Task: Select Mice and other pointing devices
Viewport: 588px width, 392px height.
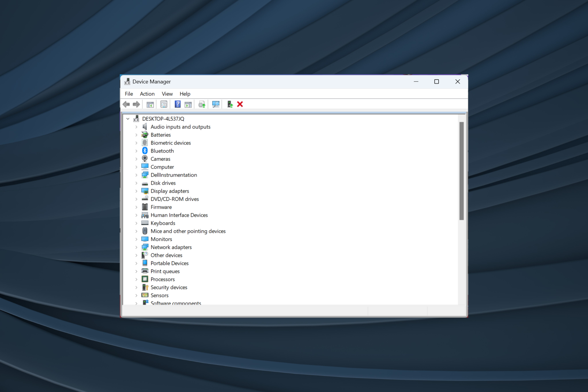Action: [x=188, y=231]
